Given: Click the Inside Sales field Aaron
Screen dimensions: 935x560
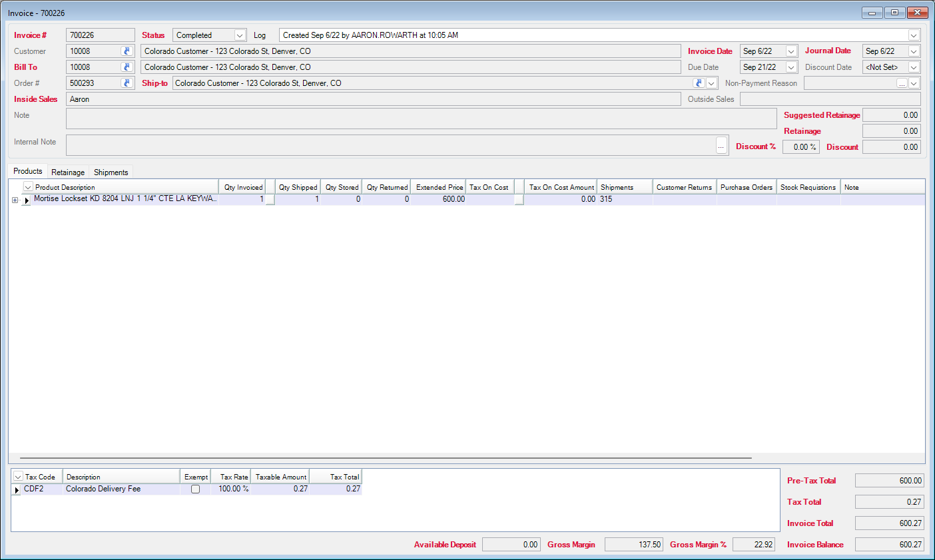Looking at the screenshot, I should [x=374, y=99].
